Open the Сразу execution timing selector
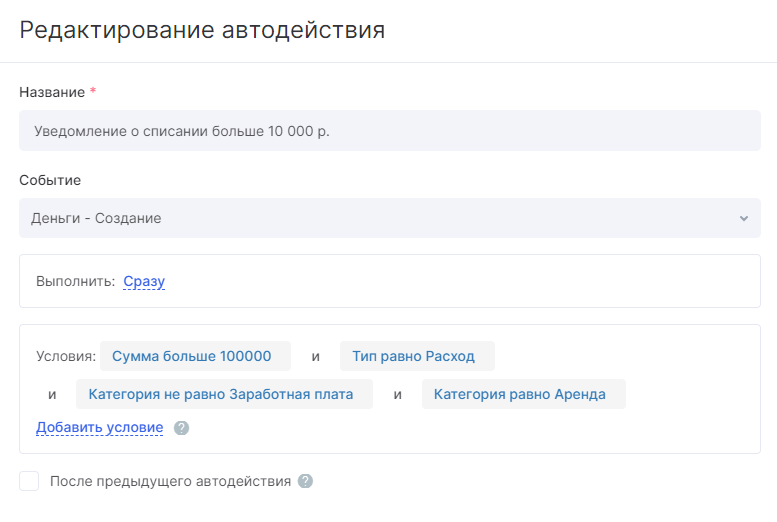This screenshot has width=777, height=522. (x=144, y=281)
